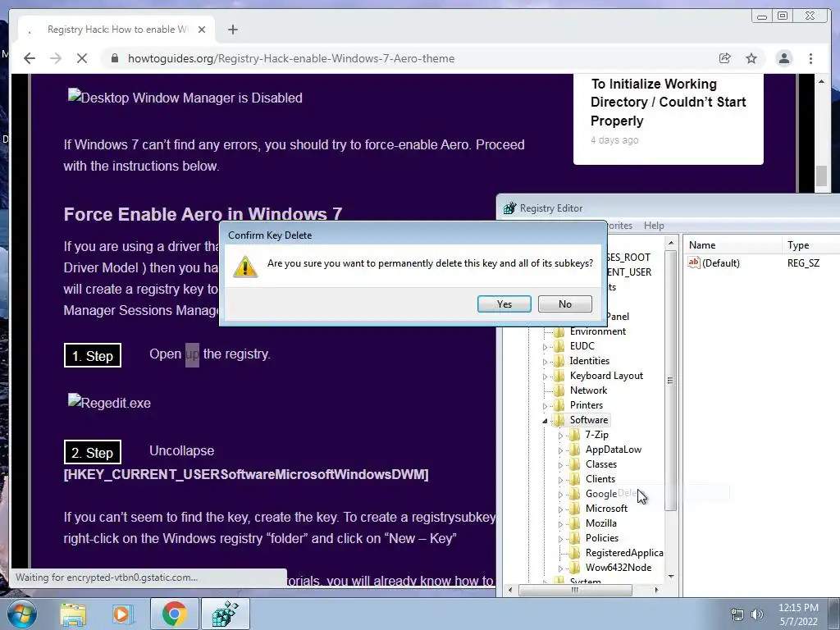Expand the Classes key
Screen dimensions: 840x630
[560, 465]
